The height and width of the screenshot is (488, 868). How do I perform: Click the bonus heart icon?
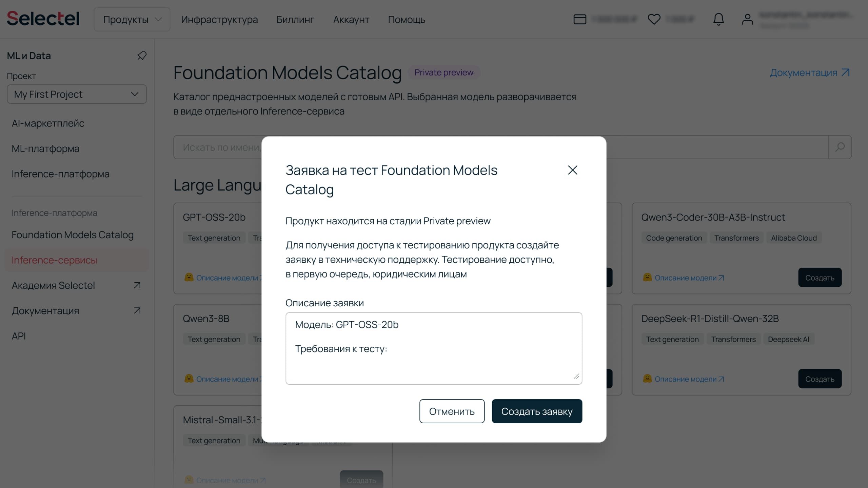pyautogui.click(x=654, y=19)
